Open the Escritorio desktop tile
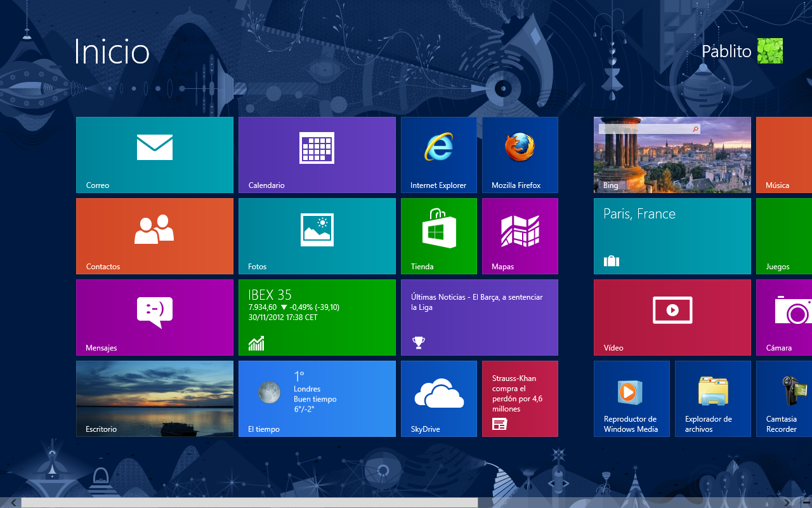 click(x=155, y=399)
